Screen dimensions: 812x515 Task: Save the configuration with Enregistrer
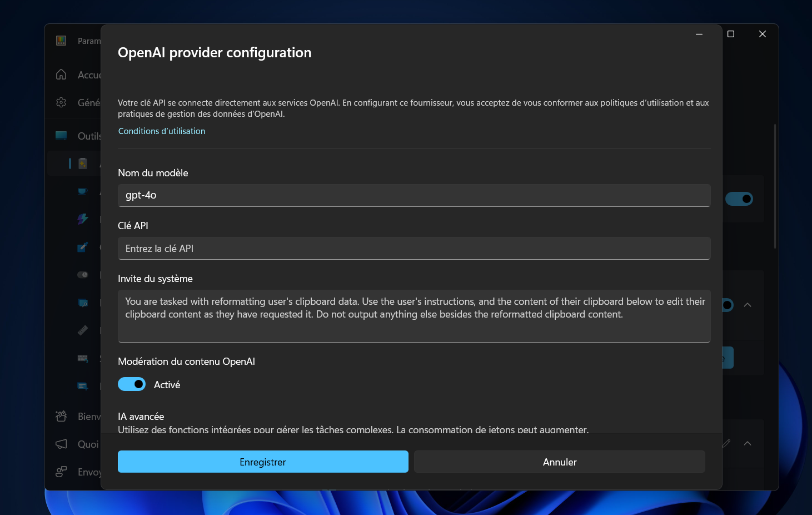click(263, 462)
